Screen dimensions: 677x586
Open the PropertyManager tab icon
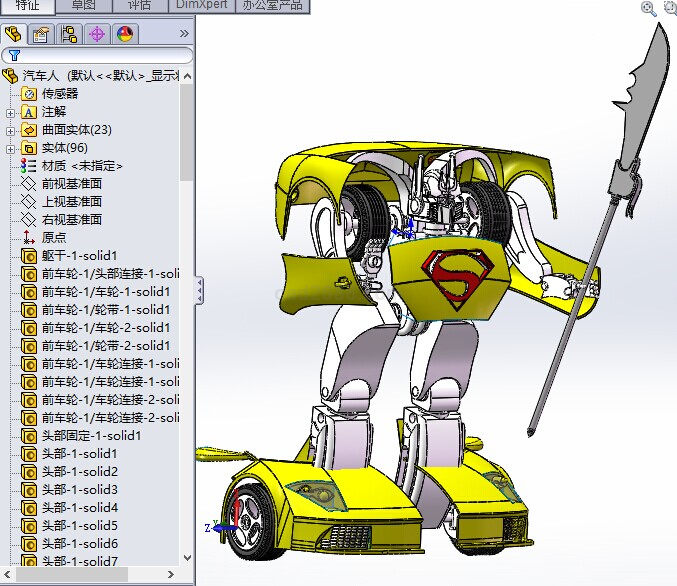[x=41, y=34]
